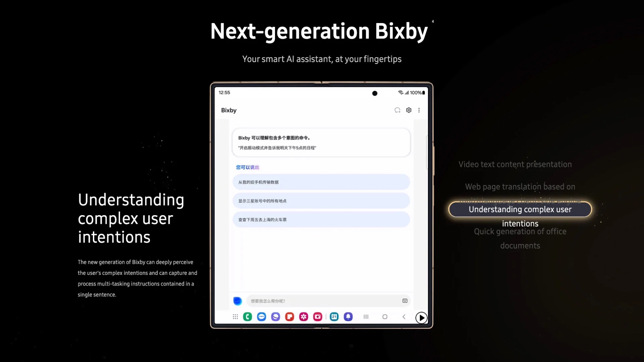Tap Bixby more options button

419,110
